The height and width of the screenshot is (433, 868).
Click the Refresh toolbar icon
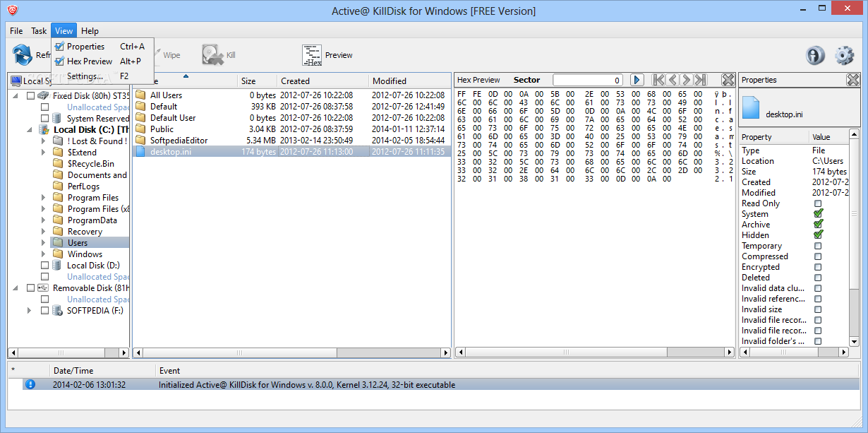[x=23, y=54]
